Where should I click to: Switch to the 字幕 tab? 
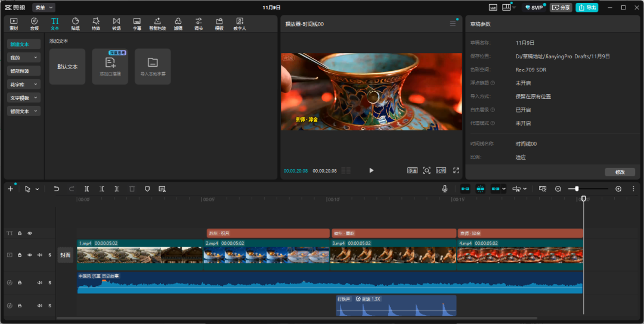[x=137, y=23]
